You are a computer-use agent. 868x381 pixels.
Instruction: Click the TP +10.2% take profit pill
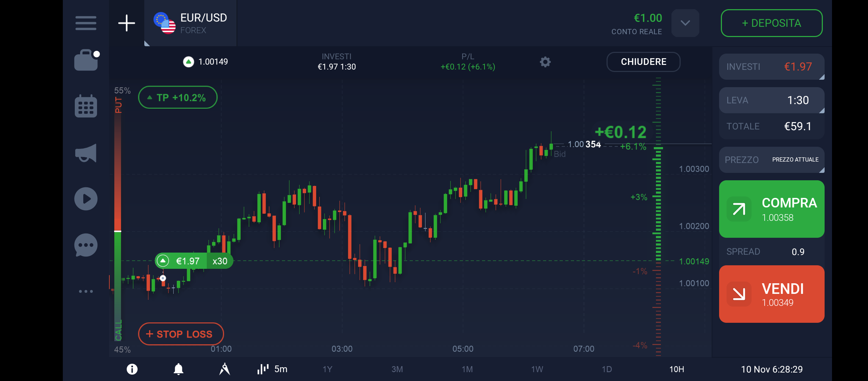(x=177, y=97)
